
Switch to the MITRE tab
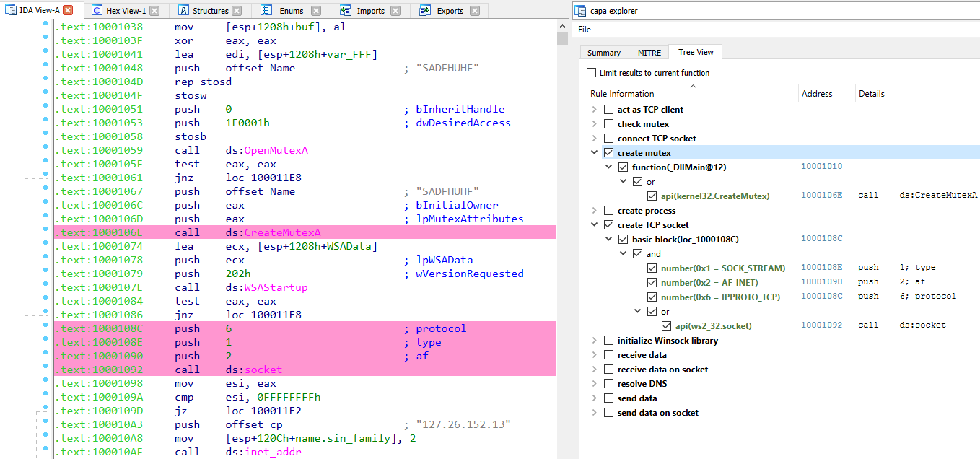point(649,53)
